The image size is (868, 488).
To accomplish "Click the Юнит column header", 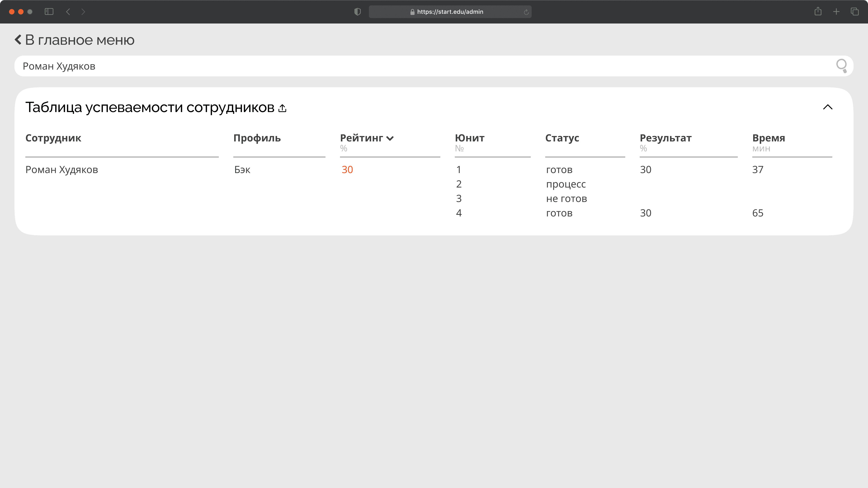I will (x=470, y=138).
